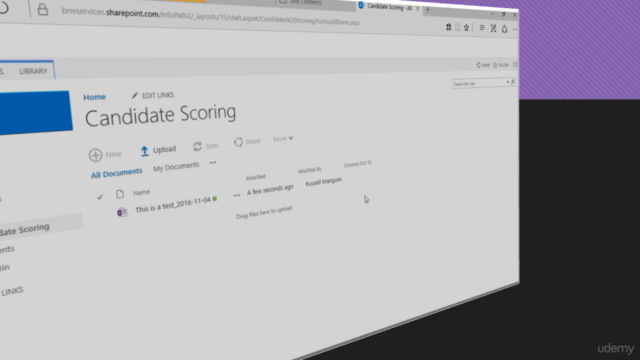Open the ellipsis menu for the test file

pos(237,196)
